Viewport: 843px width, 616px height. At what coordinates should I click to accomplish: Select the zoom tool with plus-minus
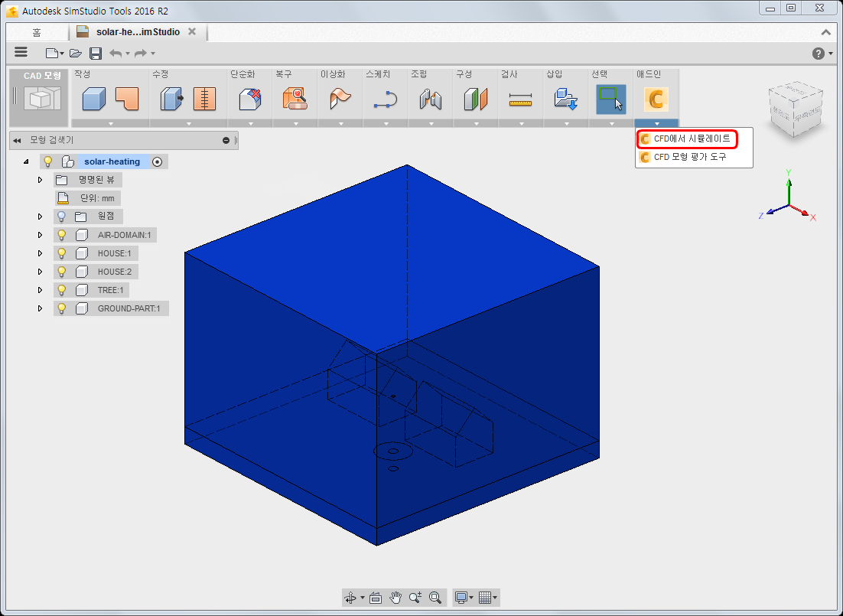click(415, 598)
